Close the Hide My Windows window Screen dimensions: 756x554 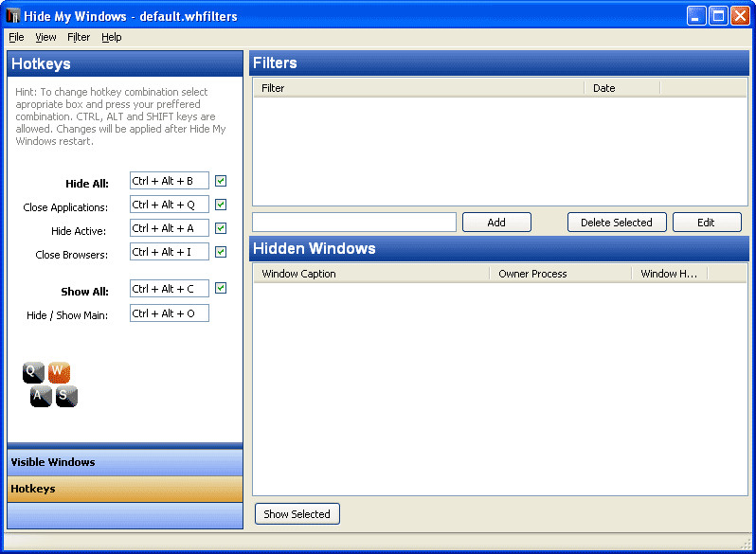pyautogui.click(x=740, y=16)
